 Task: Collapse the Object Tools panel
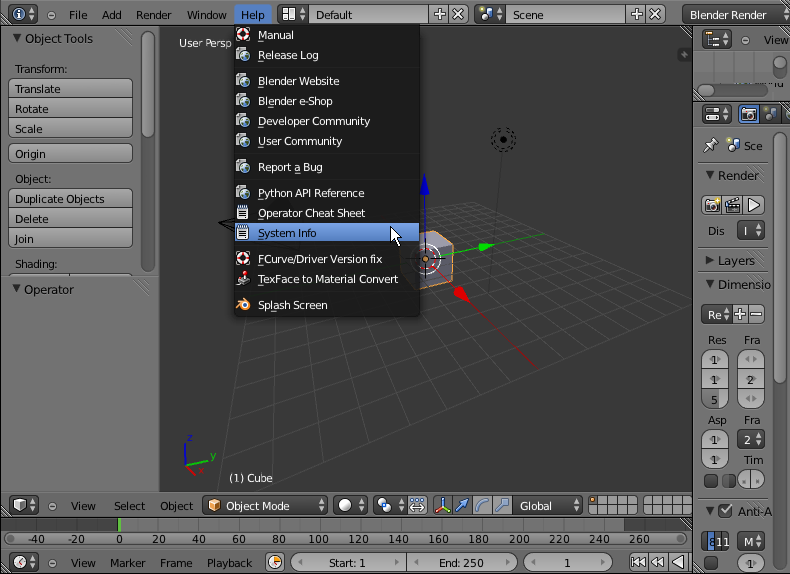click(x=17, y=38)
